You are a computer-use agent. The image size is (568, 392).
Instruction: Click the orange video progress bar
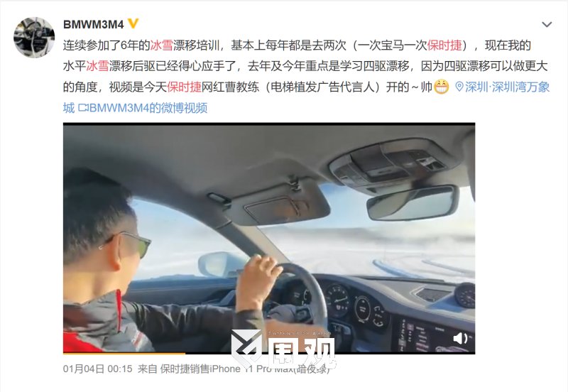click(x=124, y=353)
